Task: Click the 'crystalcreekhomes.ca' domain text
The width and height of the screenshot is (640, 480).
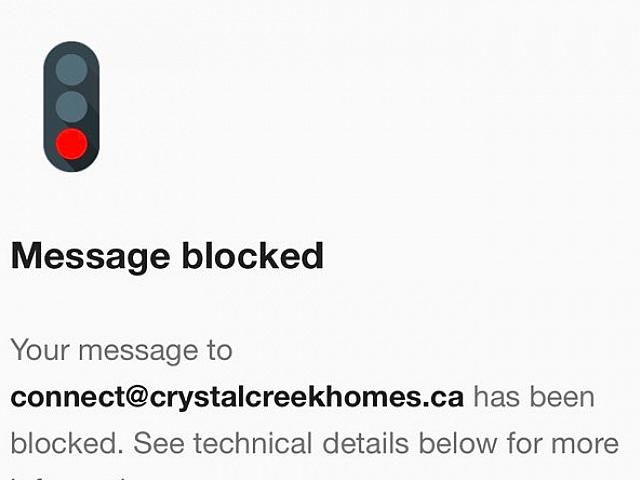Action: [x=307, y=398]
